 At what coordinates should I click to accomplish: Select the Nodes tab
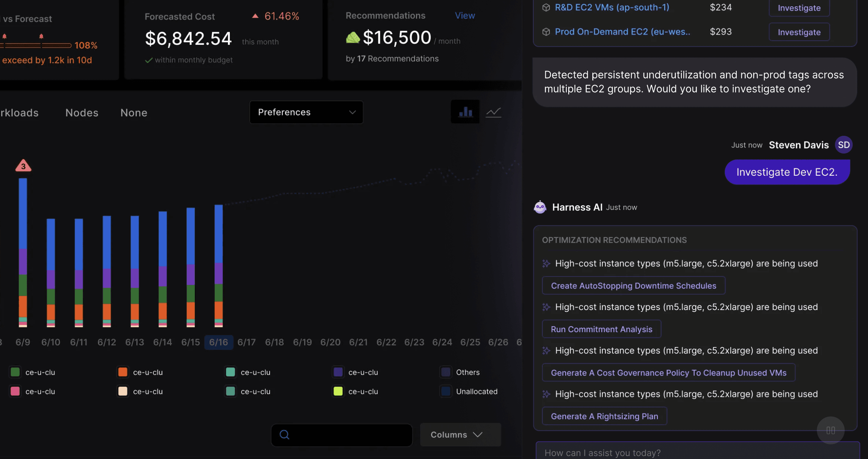coord(82,112)
